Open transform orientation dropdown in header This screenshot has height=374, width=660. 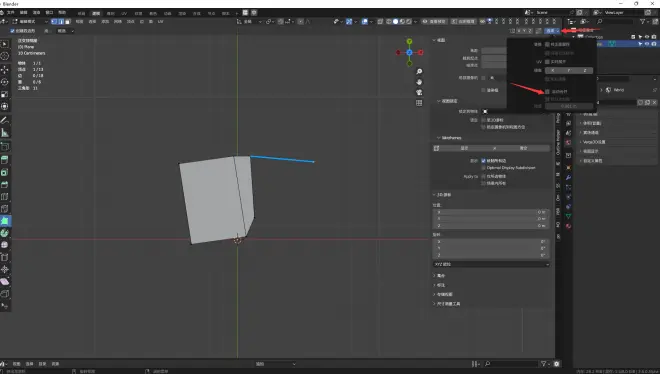click(250, 21)
